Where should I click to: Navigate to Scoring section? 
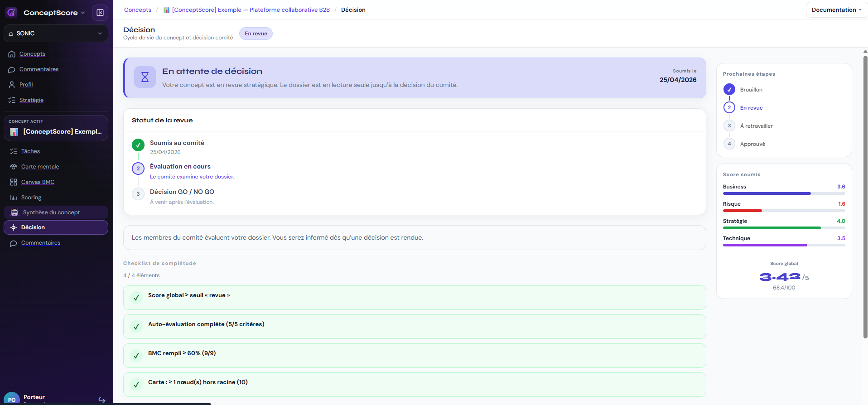pos(31,198)
